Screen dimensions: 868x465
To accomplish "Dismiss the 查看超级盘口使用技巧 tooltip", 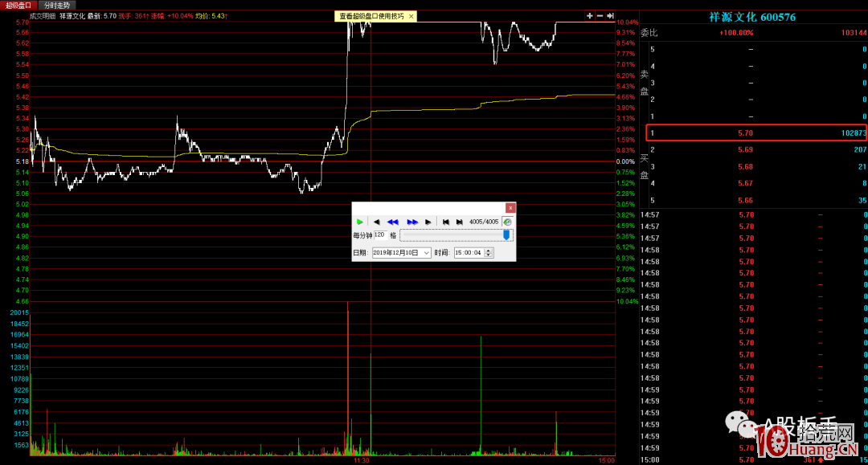I will 411,17.
